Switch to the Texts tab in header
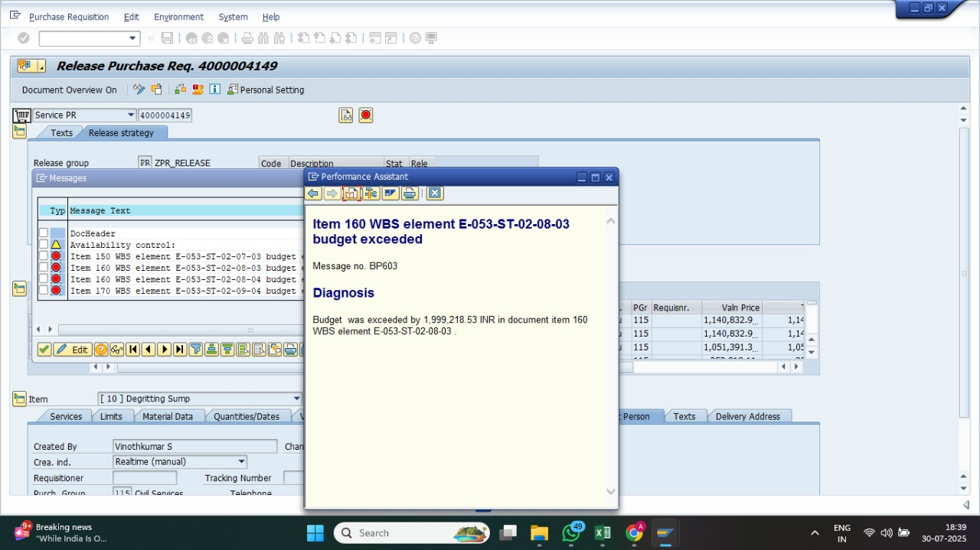Screen dimensions: 980x550 coord(61,133)
